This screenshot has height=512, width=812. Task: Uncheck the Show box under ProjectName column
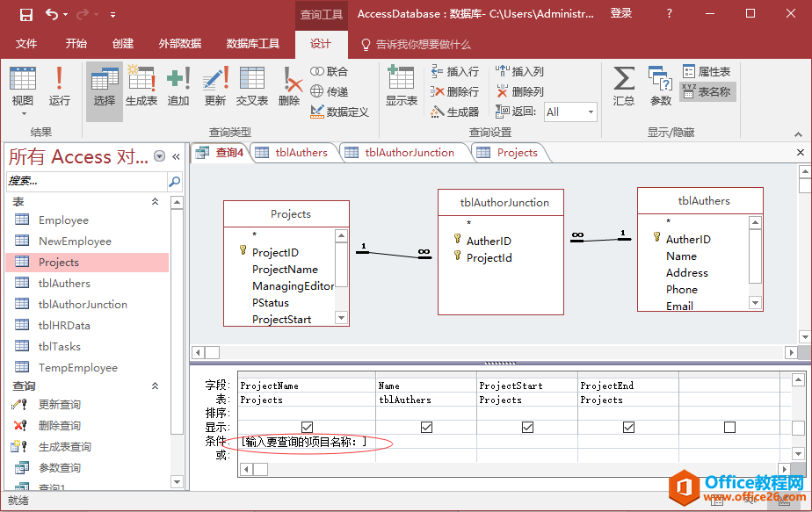click(x=308, y=427)
